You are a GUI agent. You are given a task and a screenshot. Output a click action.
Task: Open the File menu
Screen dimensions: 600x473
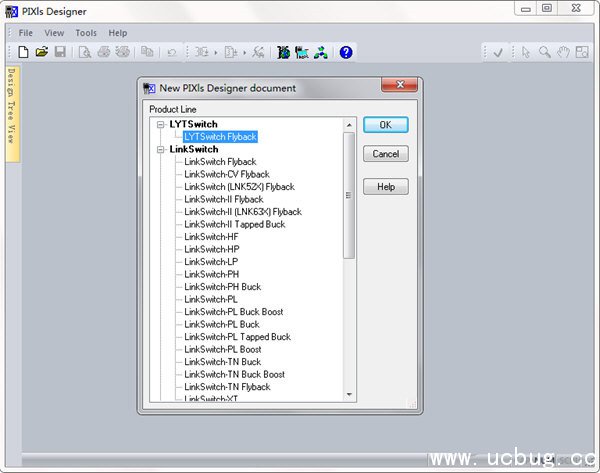click(26, 33)
